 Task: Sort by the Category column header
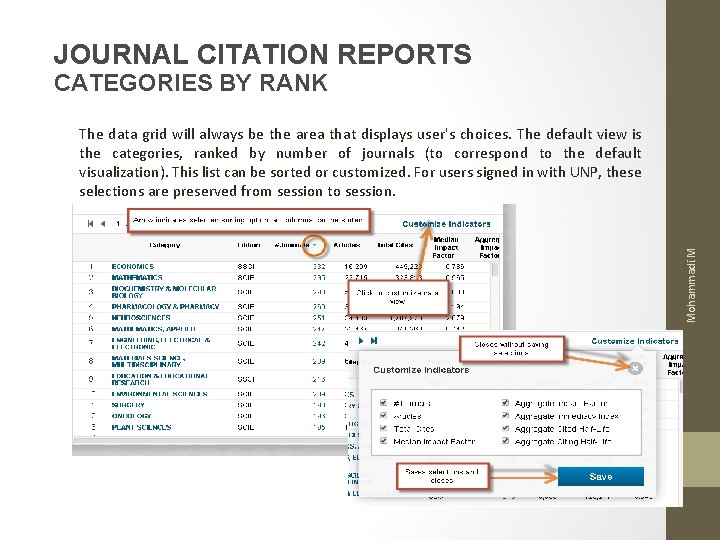164,245
